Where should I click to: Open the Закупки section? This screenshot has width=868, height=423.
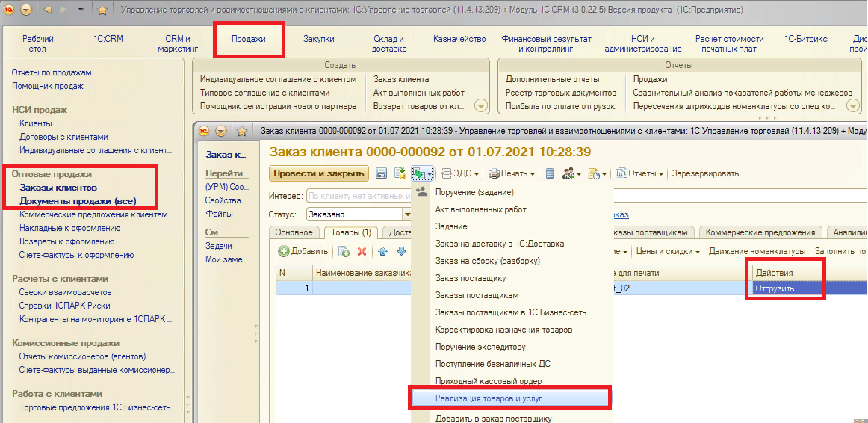click(x=318, y=39)
